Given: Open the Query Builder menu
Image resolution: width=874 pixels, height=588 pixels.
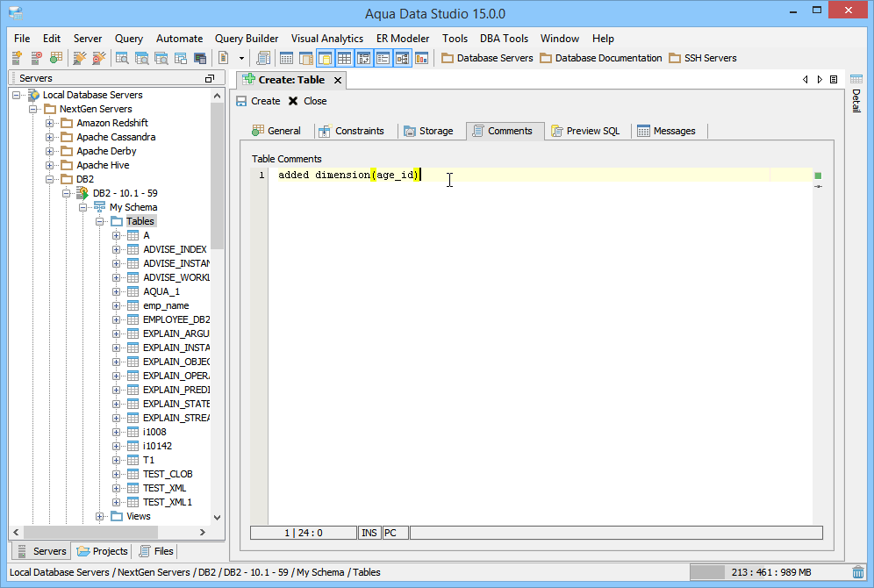Looking at the screenshot, I should click(247, 39).
